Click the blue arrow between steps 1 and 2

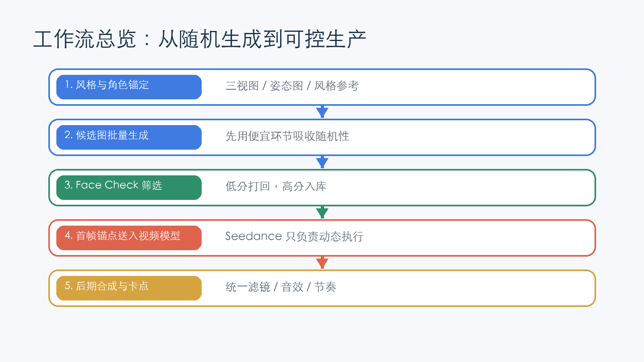tap(322, 112)
